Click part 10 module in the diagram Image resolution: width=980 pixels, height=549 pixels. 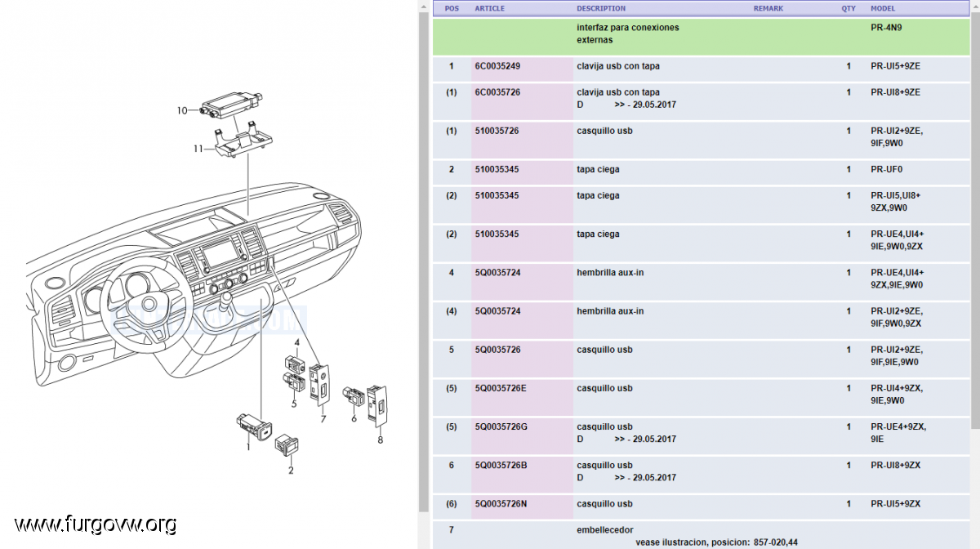tap(232, 104)
